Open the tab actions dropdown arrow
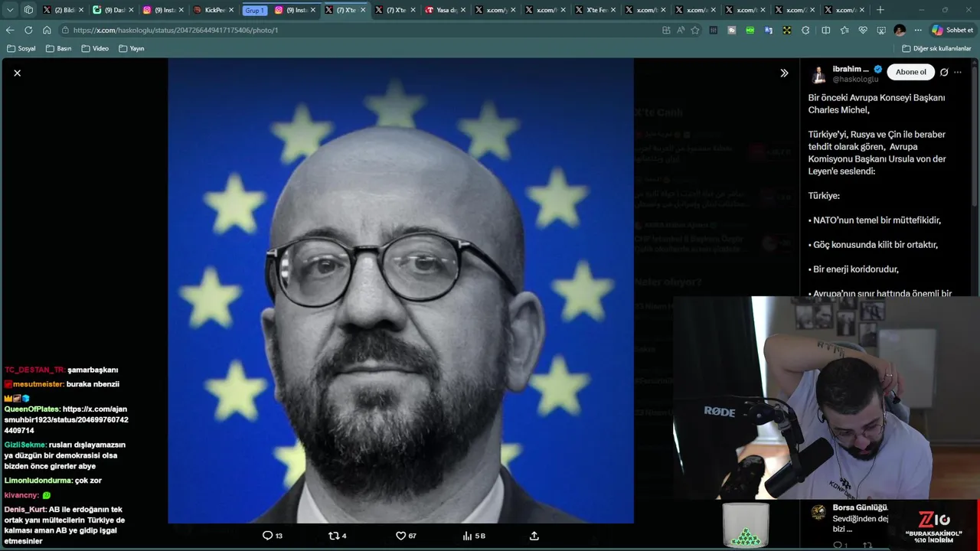The image size is (980, 551). pos(10,10)
